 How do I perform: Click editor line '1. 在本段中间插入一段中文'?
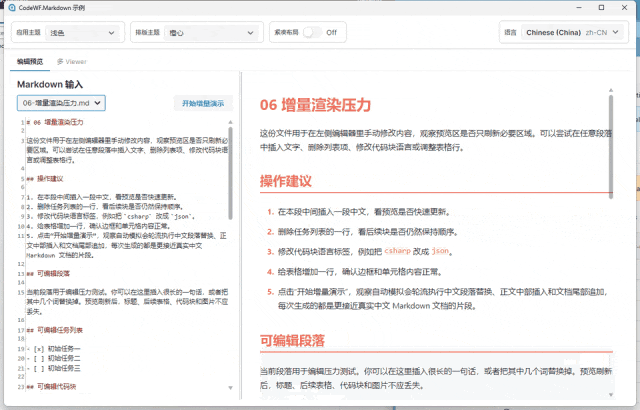tap(102, 197)
